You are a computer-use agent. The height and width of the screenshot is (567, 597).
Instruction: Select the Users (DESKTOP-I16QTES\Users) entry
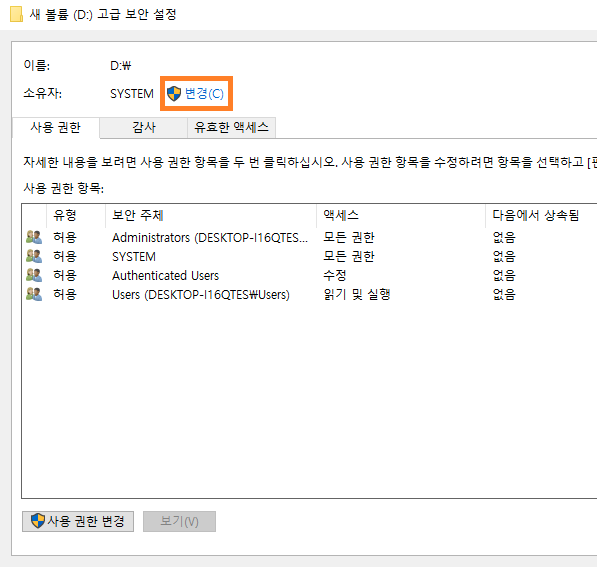[x=308, y=294]
